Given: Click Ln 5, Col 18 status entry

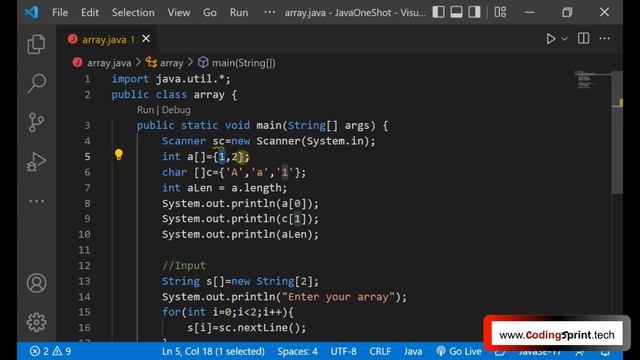Looking at the screenshot, I should [x=213, y=351].
